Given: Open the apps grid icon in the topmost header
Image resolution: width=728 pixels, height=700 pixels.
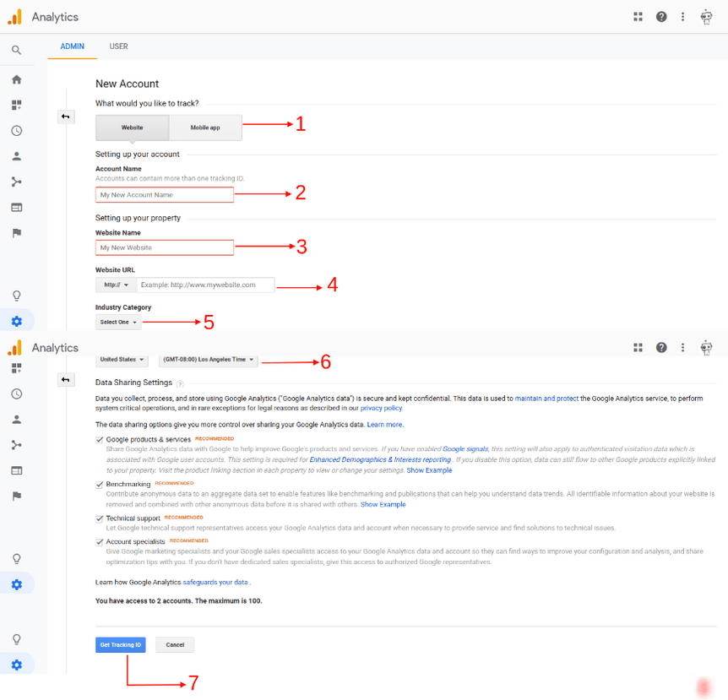Looking at the screenshot, I should (638, 16).
